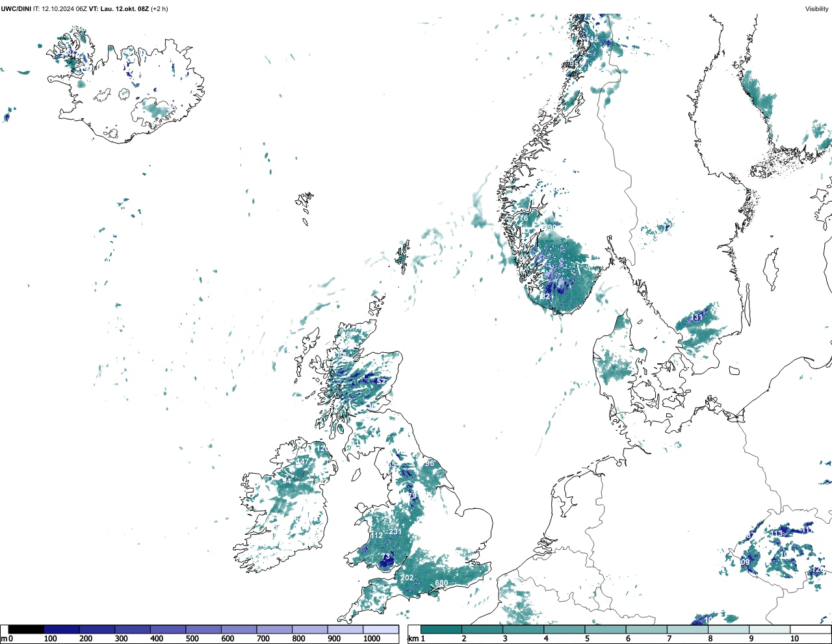Select the 200–300 m legend swatch
The width and height of the screenshot is (832, 644).
coord(97,629)
